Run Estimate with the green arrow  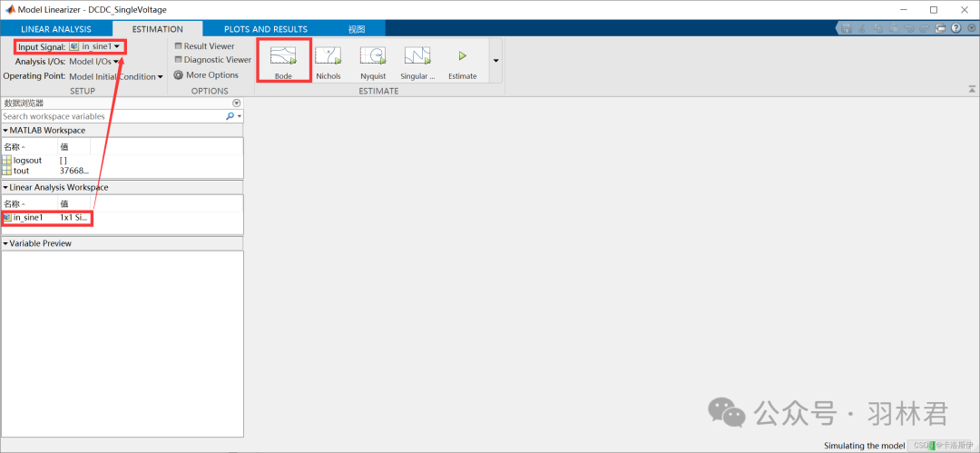[462, 56]
